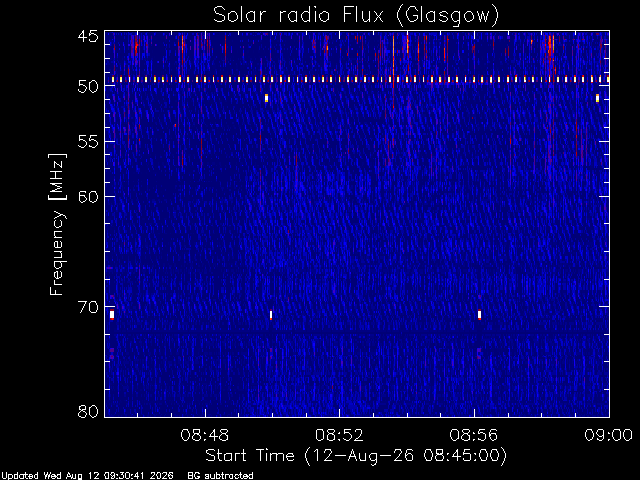The image size is (640, 480).
Task: Click the white marker at left edge near 70 MHz
Action: (x=112, y=315)
